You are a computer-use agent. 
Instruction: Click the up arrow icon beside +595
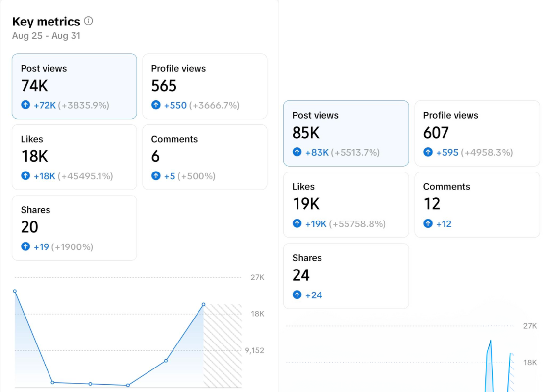click(x=428, y=152)
